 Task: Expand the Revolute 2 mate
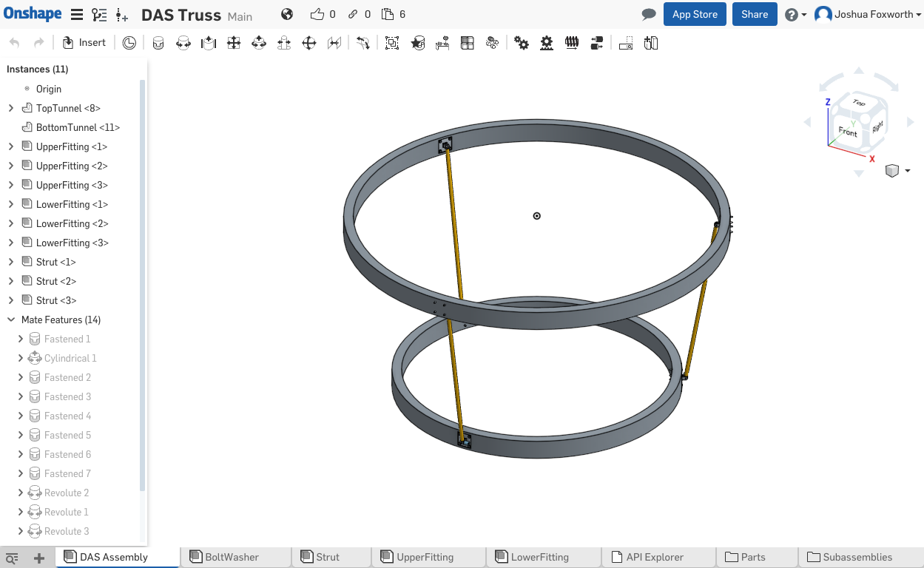pos(21,493)
